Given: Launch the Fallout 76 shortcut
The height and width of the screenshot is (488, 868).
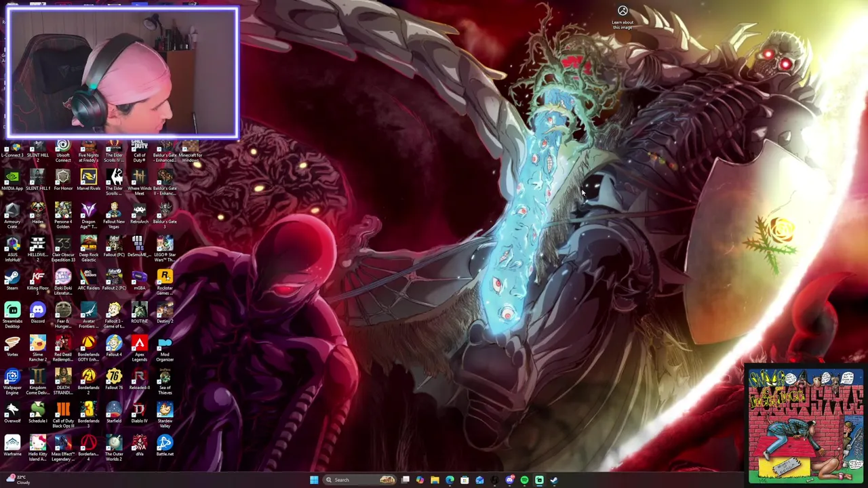Looking at the screenshot, I should [114, 380].
